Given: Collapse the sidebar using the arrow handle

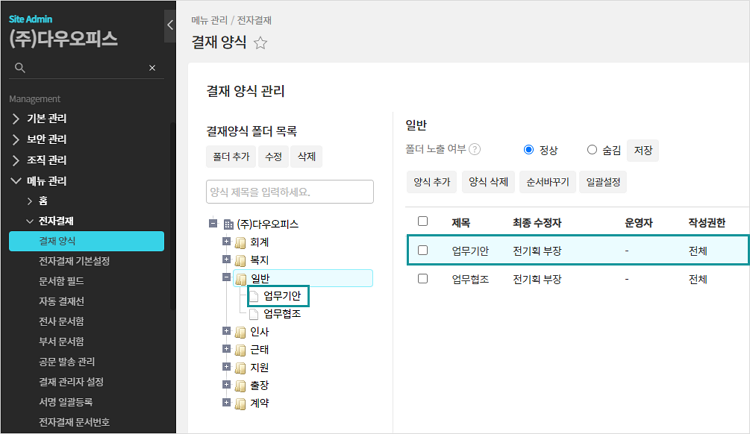Looking at the screenshot, I should (170, 25).
